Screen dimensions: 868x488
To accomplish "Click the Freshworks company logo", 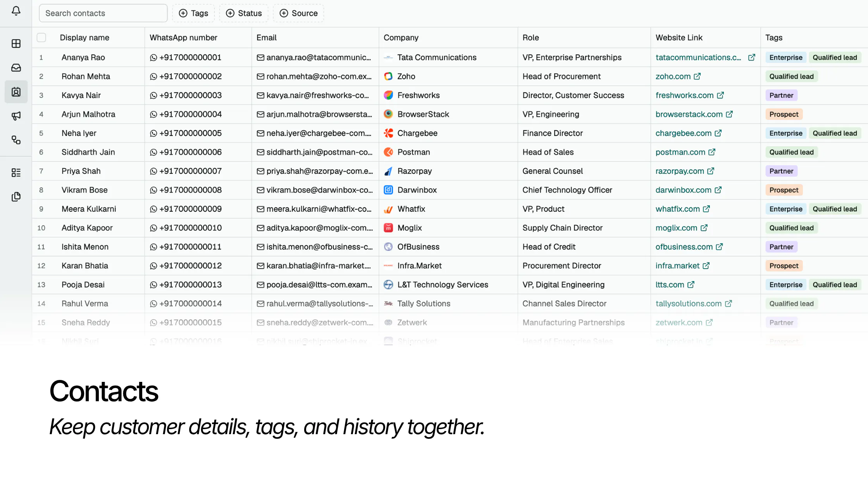I will 388,95.
